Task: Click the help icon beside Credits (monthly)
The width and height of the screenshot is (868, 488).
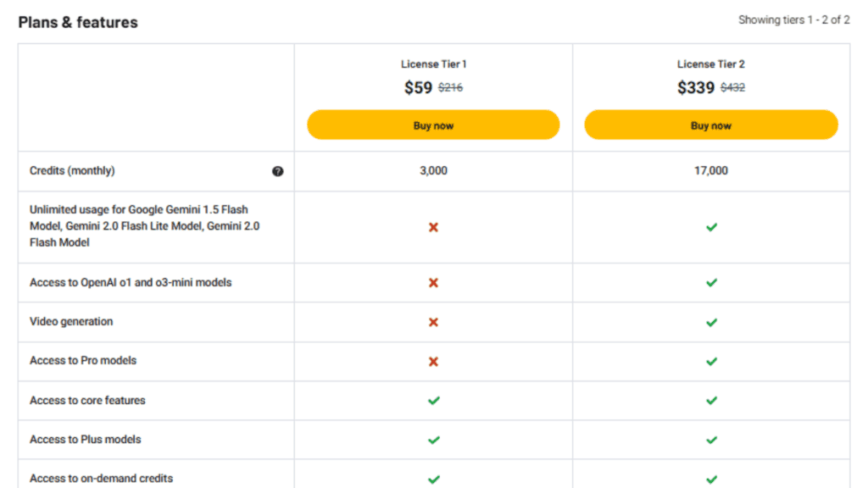Action: pyautogui.click(x=278, y=171)
